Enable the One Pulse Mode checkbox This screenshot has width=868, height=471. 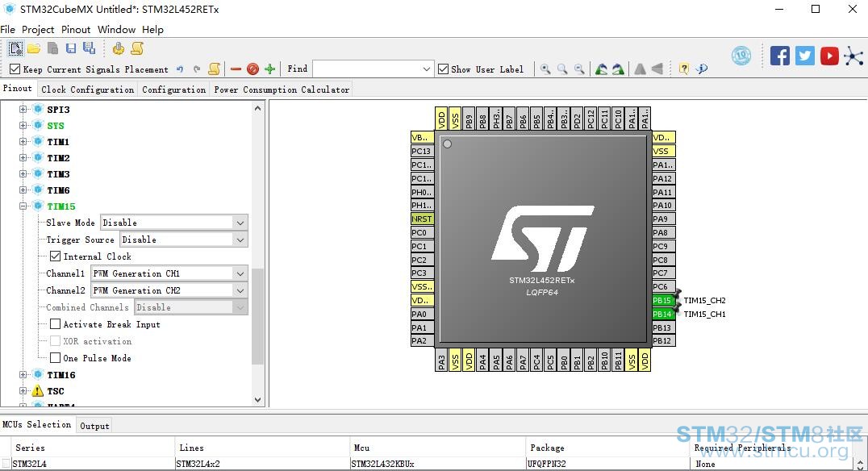56,358
